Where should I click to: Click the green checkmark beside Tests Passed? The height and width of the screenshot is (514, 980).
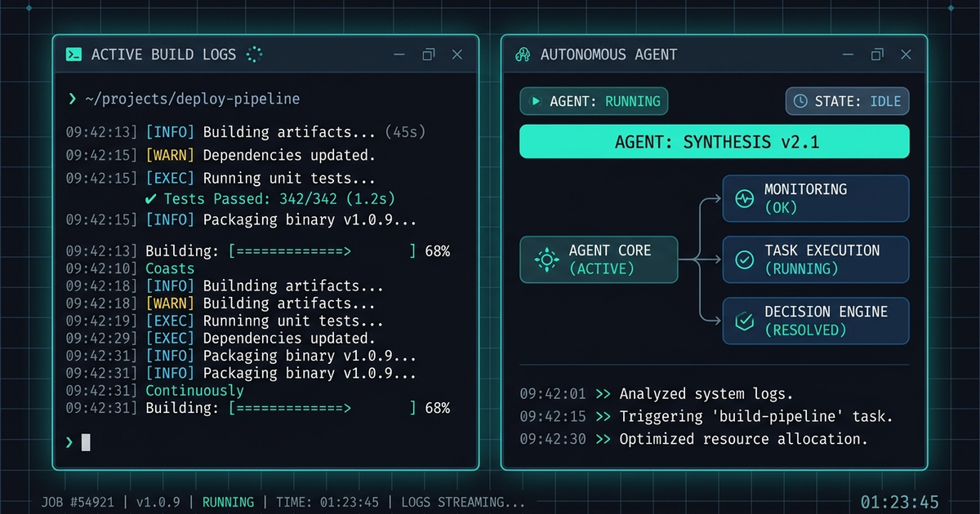pyautogui.click(x=151, y=199)
